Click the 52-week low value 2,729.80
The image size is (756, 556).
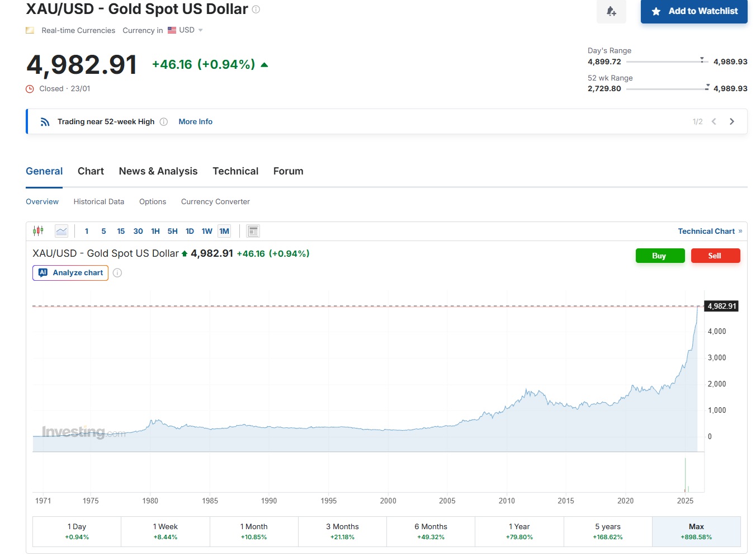pos(604,88)
